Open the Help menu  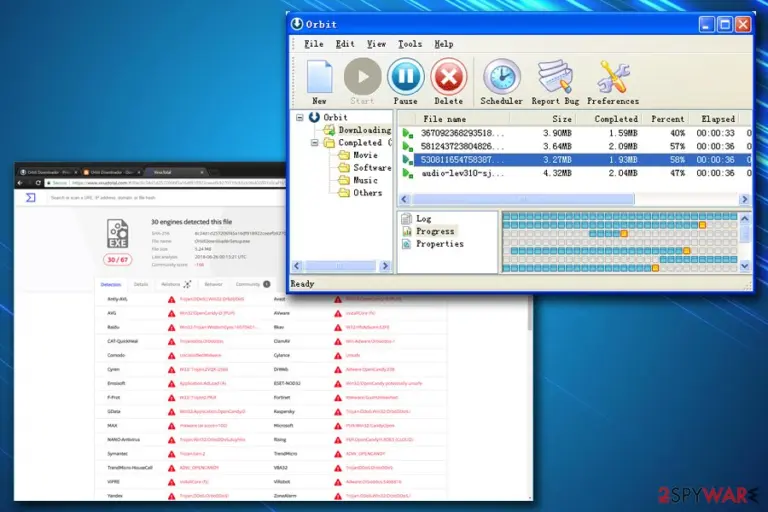pyautogui.click(x=444, y=44)
